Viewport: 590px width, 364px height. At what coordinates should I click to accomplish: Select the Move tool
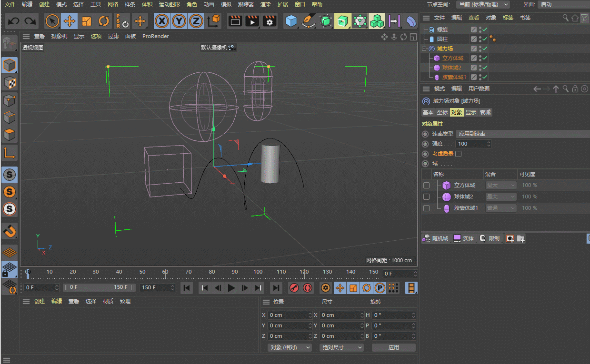[x=70, y=21]
